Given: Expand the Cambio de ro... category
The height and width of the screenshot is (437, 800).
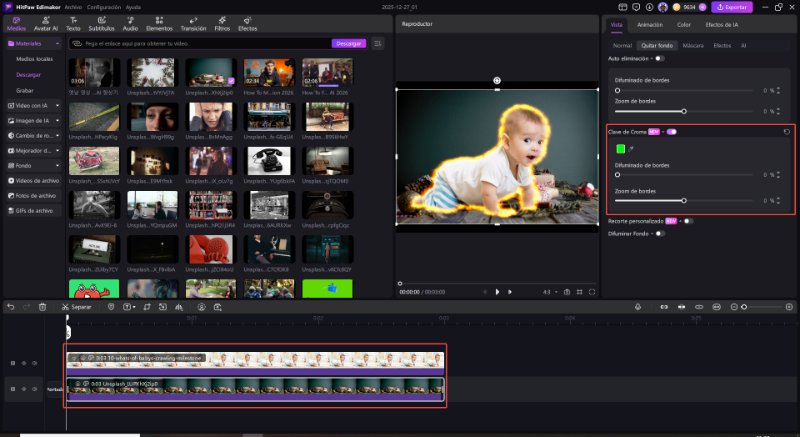Looking at the screenshot, I should point(57,136).
